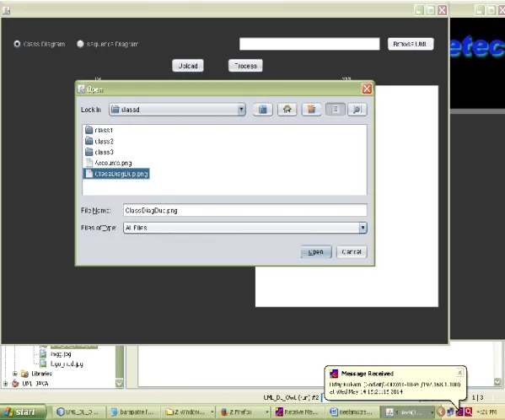Image resolution: width=505 pixels, height=420 pixels.
Task: Click messenger tray icon by balloon
Action: (459, 412)
